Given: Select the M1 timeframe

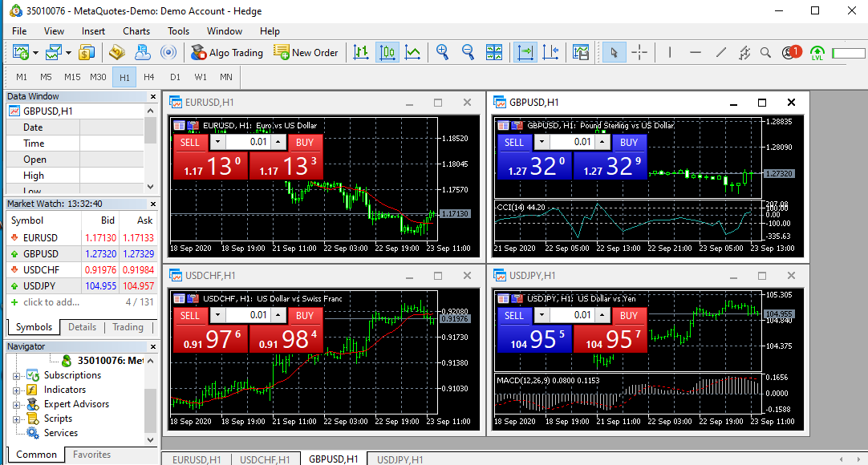Looking at the screenshot, I should point(22,77).
